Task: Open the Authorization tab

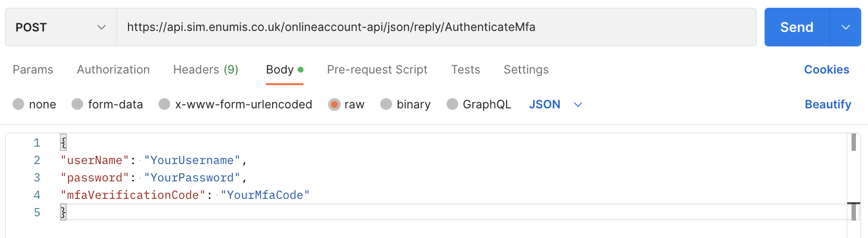Action: coord(113,70)
